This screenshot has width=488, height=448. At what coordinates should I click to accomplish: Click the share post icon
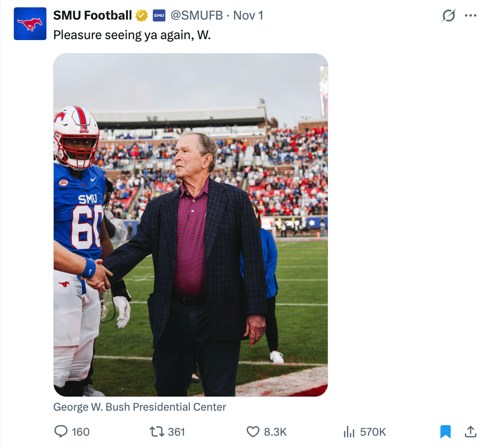[470, 432]
